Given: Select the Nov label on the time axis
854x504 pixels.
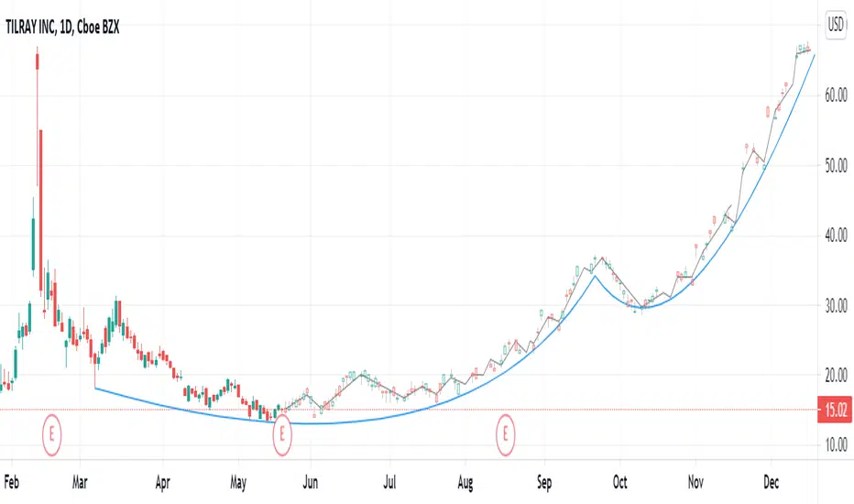Looking at the screenshot, I should (695, 482).
